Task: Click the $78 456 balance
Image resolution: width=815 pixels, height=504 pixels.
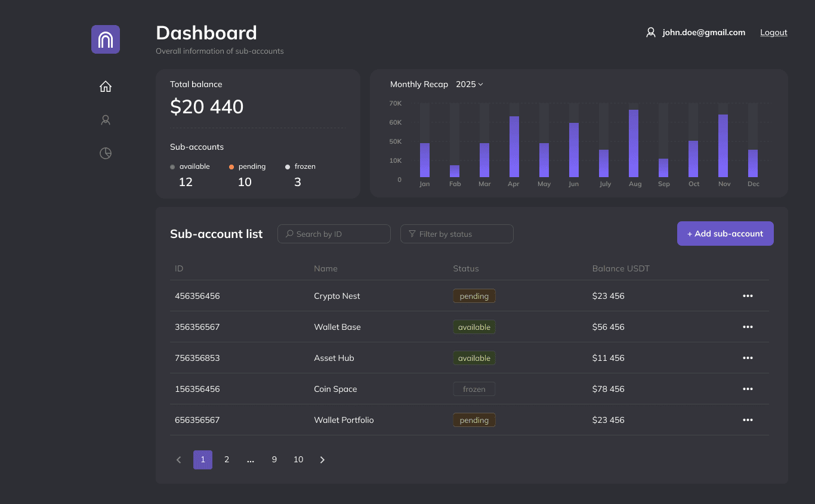Action: click(x=609, y=389)
